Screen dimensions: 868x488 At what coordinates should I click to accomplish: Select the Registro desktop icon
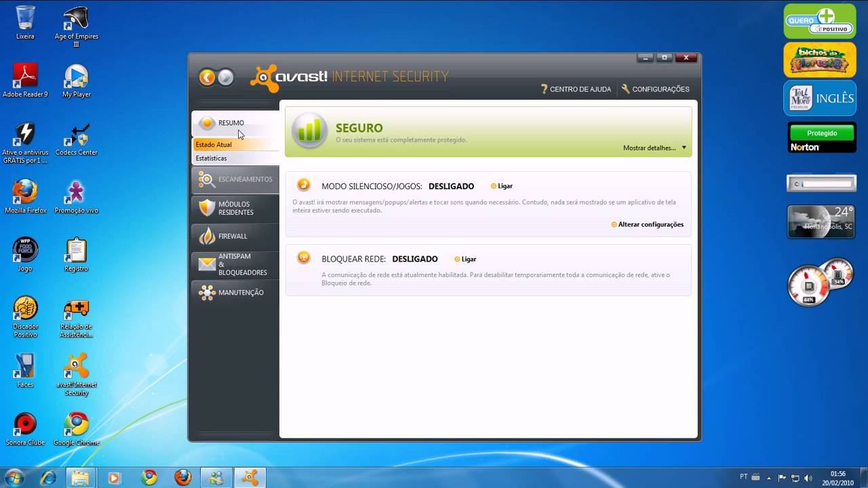coord(76,254)
